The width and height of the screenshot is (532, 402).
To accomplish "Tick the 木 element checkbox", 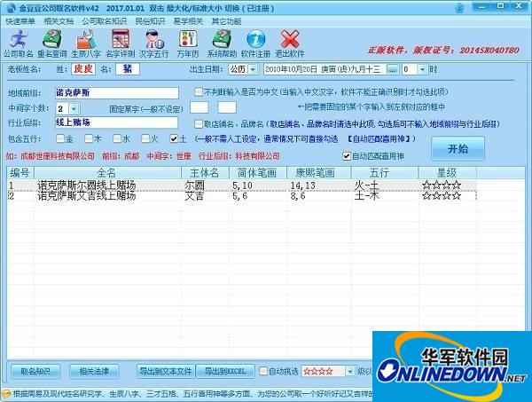I will (x=89, y=138).
